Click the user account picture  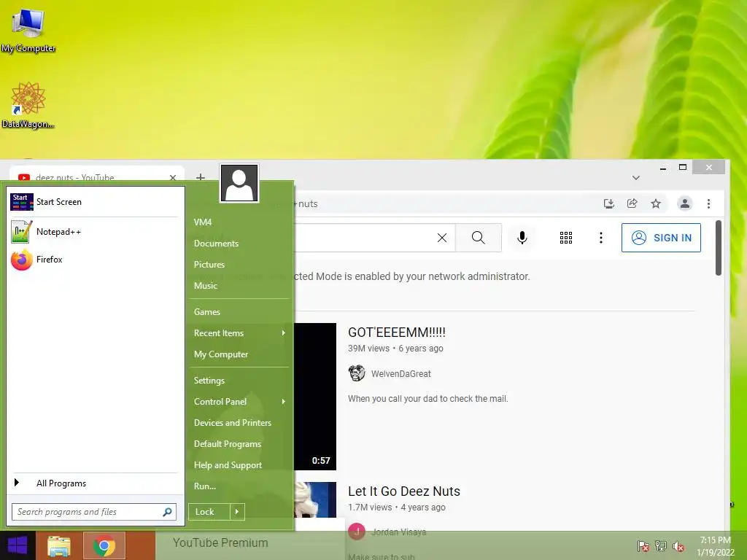239,183
